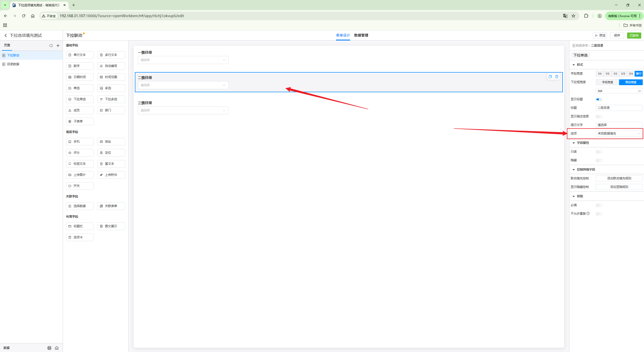Open the database icon at bottom left
Screen dimensions: 644x352
coord(49,348)
